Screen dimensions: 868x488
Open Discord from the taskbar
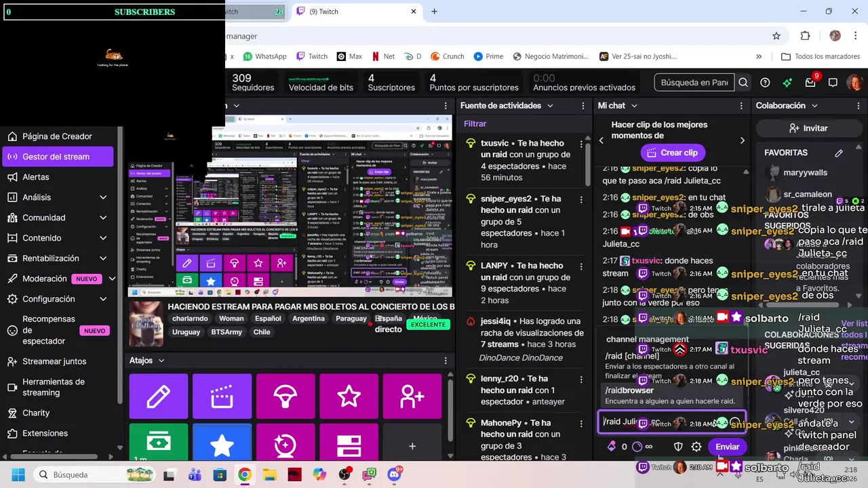pos(395,474)
